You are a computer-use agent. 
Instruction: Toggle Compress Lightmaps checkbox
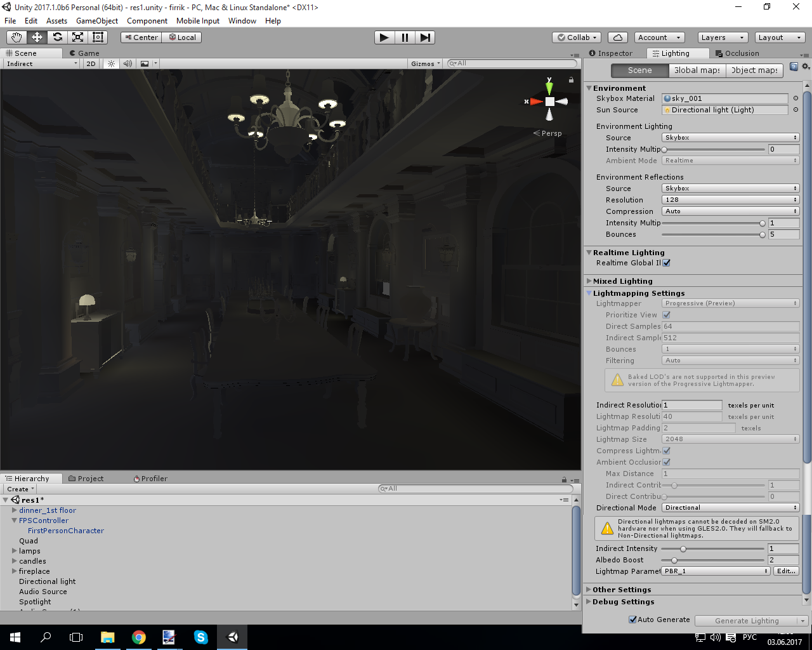[667, 451]
